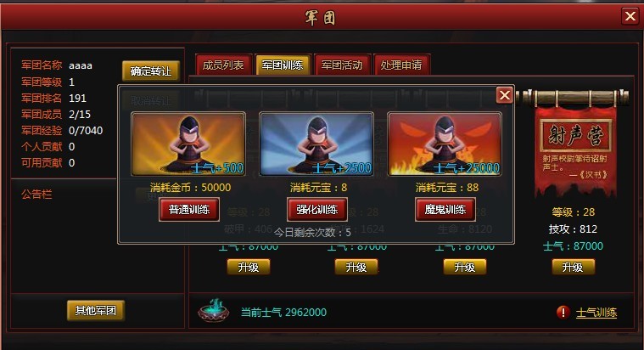Select the 军团训练 tab

(x=283, y=65)
